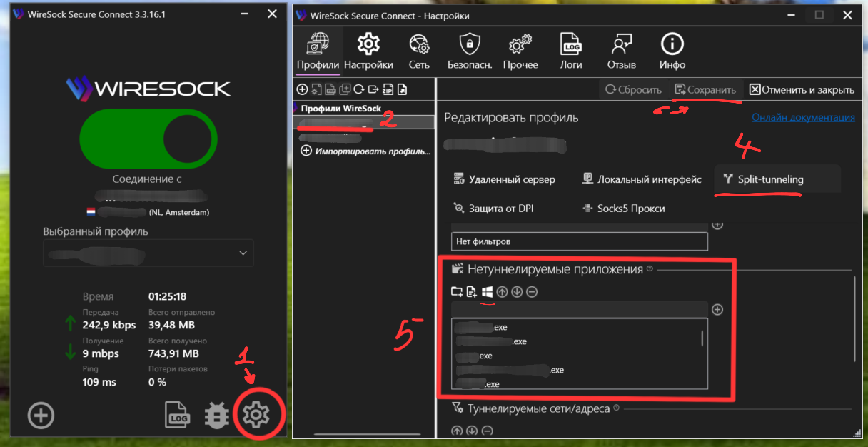Click the Сохранить button

click(x=706, y=90)
